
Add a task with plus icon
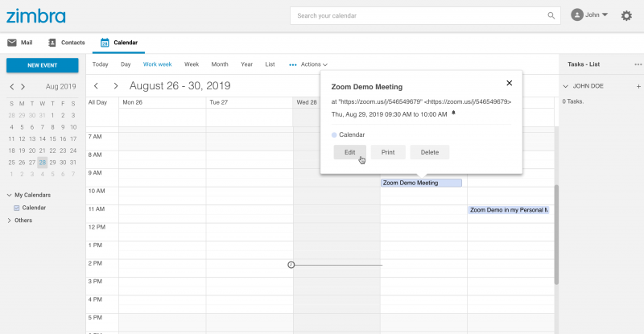638,86
